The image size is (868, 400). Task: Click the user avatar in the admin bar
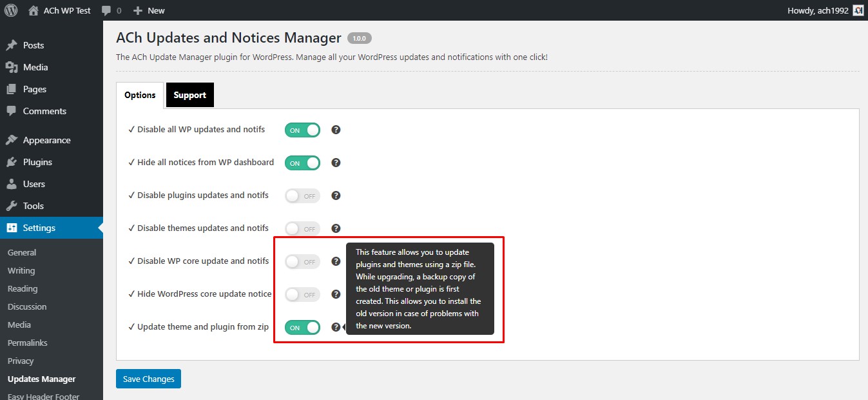pyautogui.click(x=858, y=10)
